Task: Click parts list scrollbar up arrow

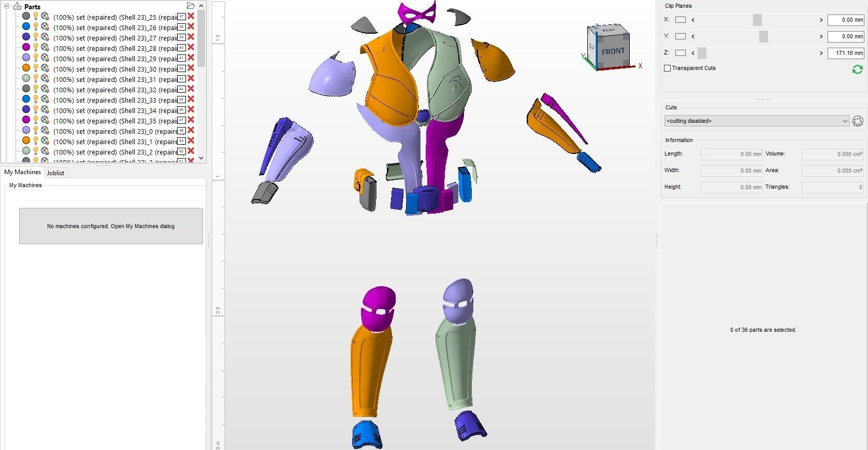Action: tap(201, 6)
